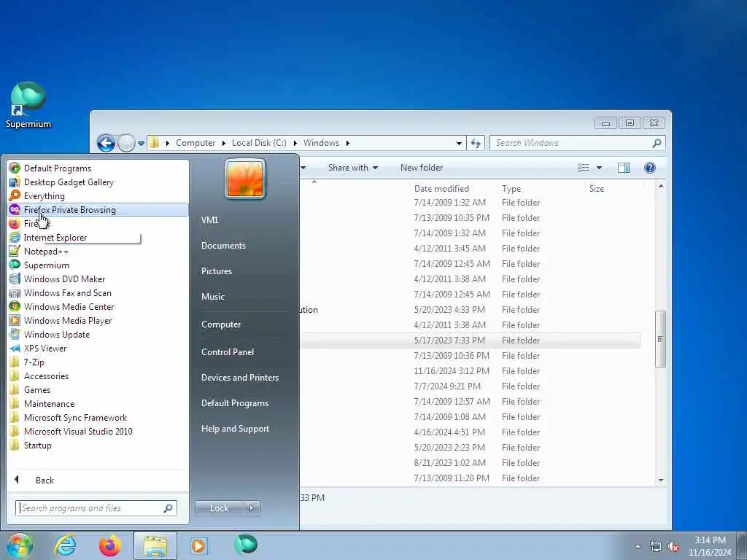Refresh the Explorer folder view

coord(476,143)
